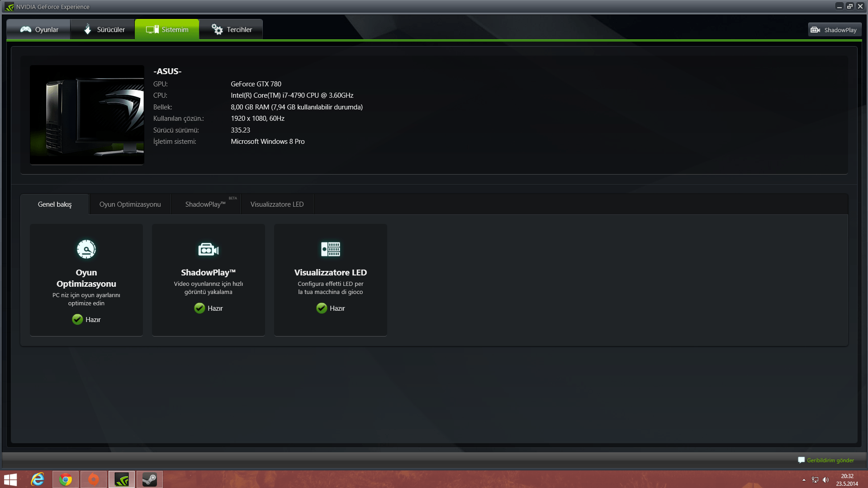Close the GeForce Experience window
The width and height of the screenshot is (868, 488).
860,6
